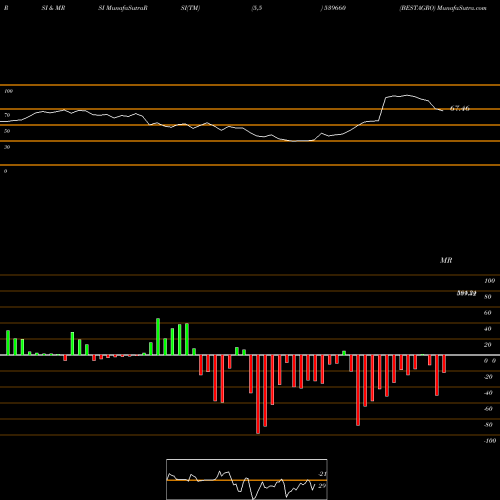
Task: Click the MR axis label -80
Action: (488, 425)
